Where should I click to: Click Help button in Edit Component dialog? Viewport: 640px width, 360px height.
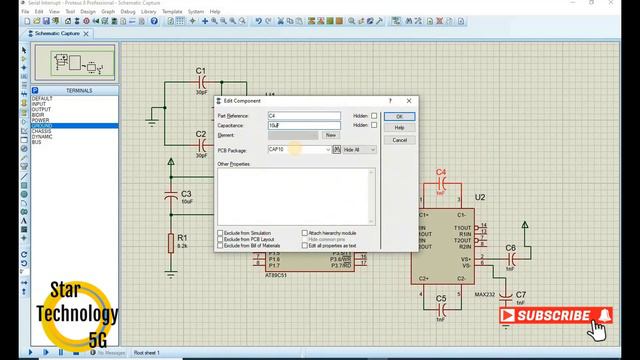tap(399, 128)
